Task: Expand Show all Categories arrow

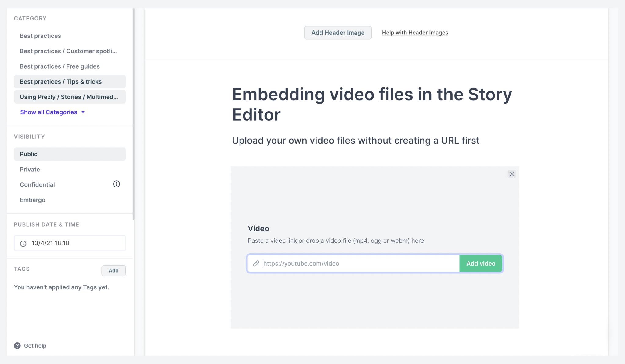Action: pyautogui.click(x=83, y=112)
